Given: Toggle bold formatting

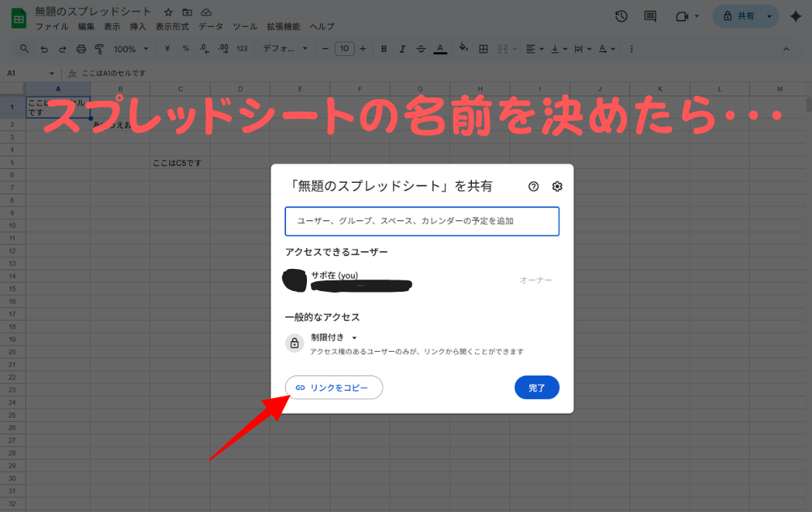Looking at the screenshot, I should coord(384,49).
